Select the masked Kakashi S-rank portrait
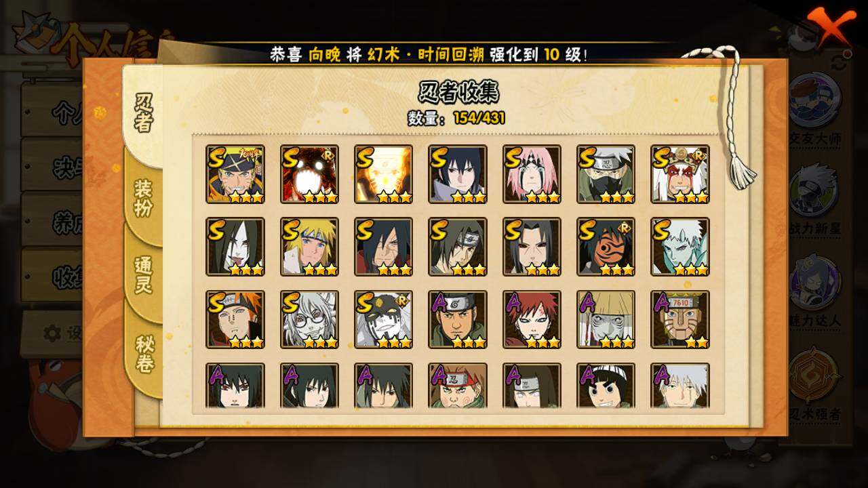The width and height of the screenshot is (868, 488). tap(606, 174)
